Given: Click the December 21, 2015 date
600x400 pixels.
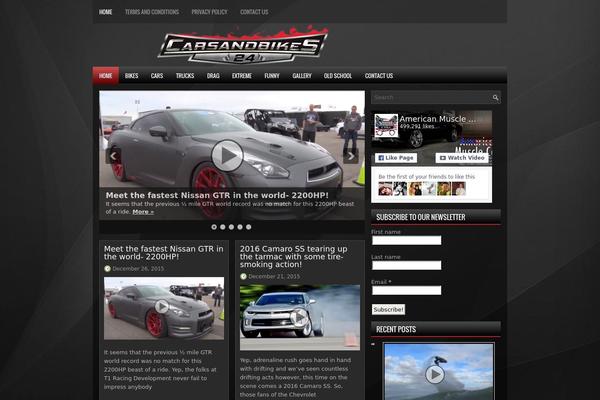Looking at the screenshot, I should point(274,276).
